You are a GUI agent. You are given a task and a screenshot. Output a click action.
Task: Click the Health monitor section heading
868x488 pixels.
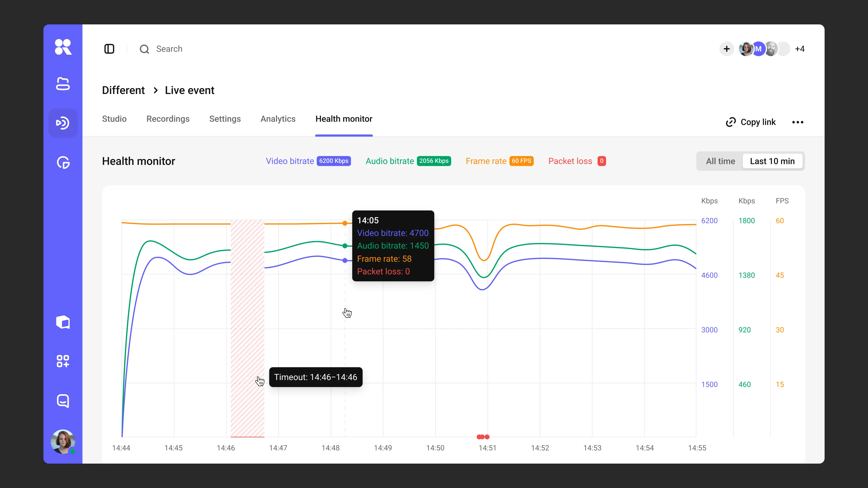point(139,161)
